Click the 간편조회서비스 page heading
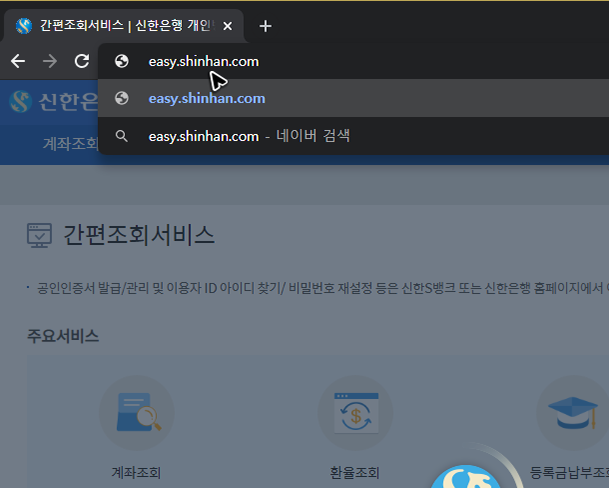The image size is (609, 488). [139, 235]
